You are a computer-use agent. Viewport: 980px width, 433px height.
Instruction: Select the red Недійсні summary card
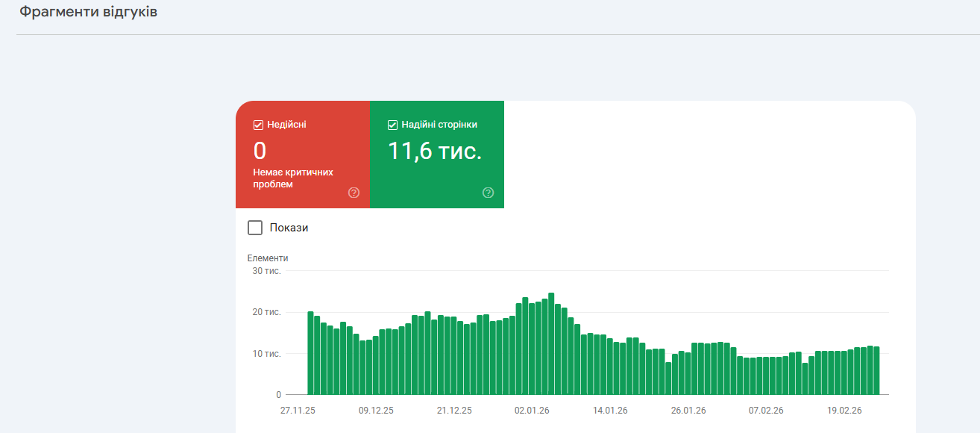pos(303,155)
